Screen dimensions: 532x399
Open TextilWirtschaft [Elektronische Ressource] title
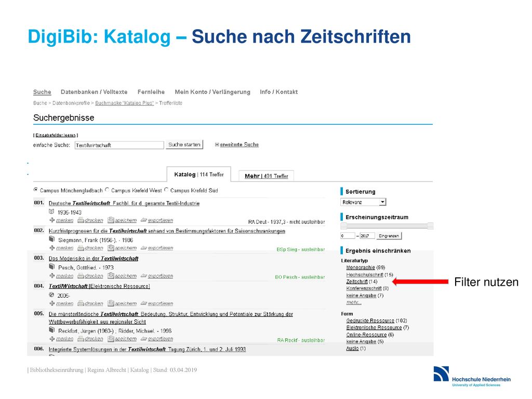pos(99,286)
